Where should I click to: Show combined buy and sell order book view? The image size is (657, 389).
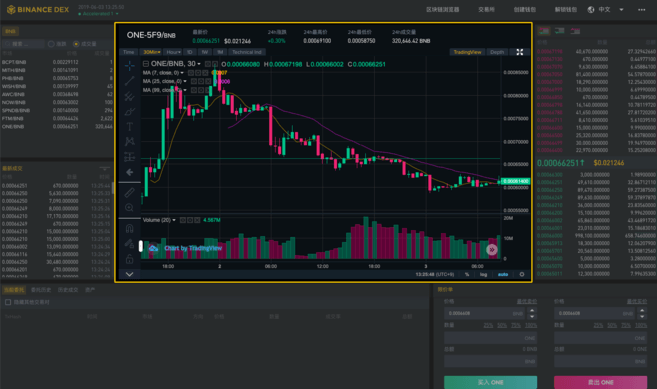pyautogui.click(x=544, y=31)
